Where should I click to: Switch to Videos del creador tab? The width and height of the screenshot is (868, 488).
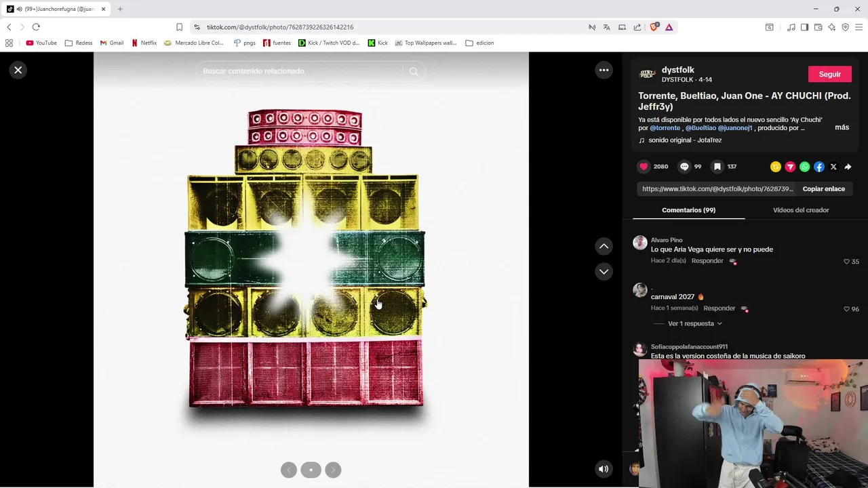pos(801,210)
